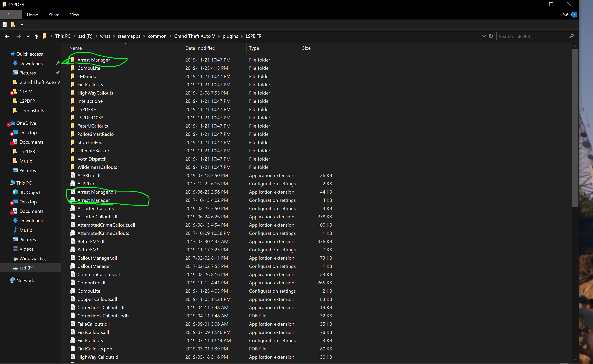Click the steamapps breadcrumb in path
Image resolution: width=593 pixels, height=364 pixels.
pos(129,36)
